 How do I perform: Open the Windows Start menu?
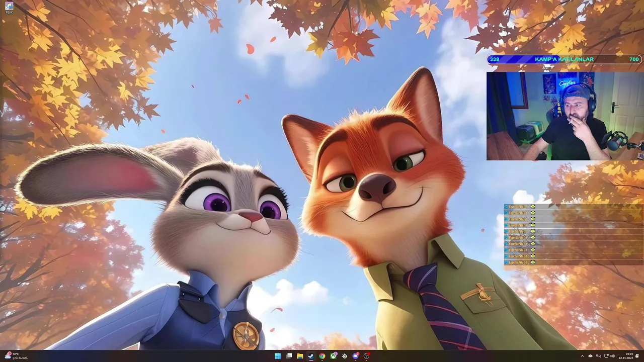tap(278, 356)
